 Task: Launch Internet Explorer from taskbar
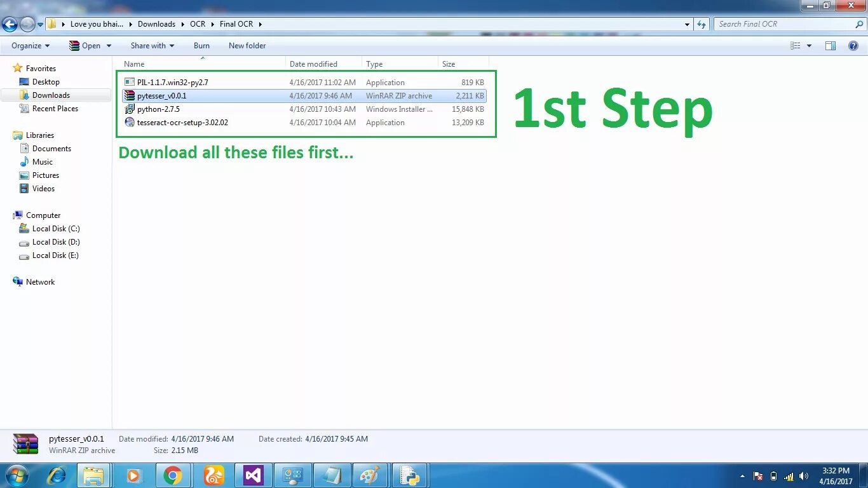click(x=57, y=475)
